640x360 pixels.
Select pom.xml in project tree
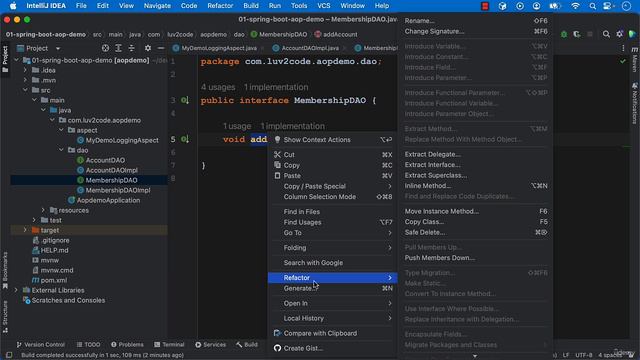(53, 280)
